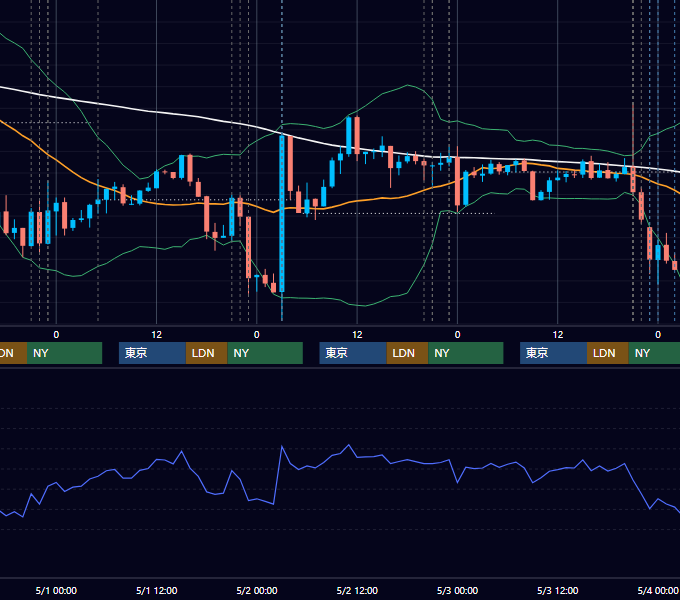This screenshot has width=680, height=600.
Task: Select the NY session block above 5/1 00:00
Action: 64,353
